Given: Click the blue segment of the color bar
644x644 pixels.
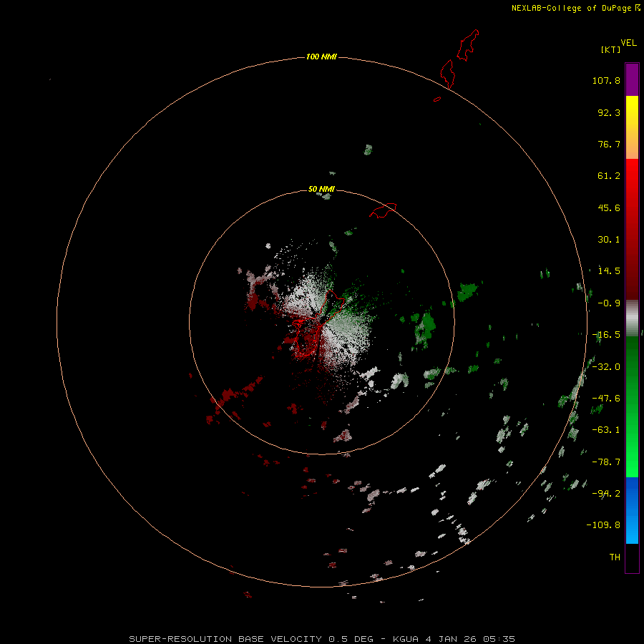Looking at the screenshot, I should click(632, 510).
